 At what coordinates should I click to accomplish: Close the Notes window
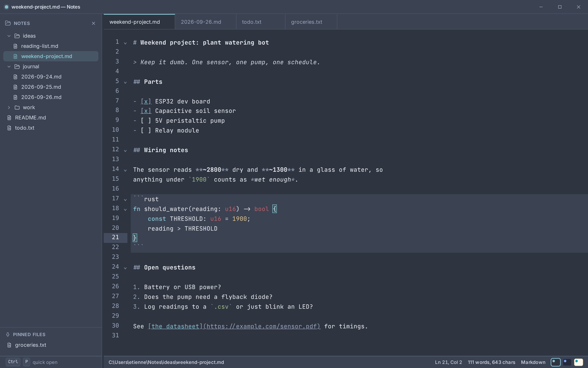click(x=579, y=7)
